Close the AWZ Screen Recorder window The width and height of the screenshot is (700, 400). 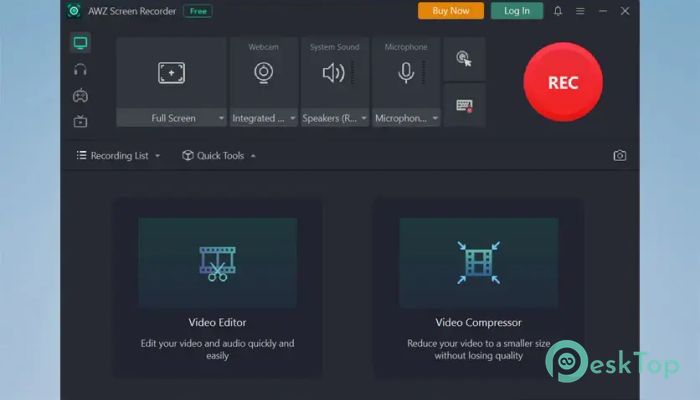pyautogui.click(x=625, y=11)
